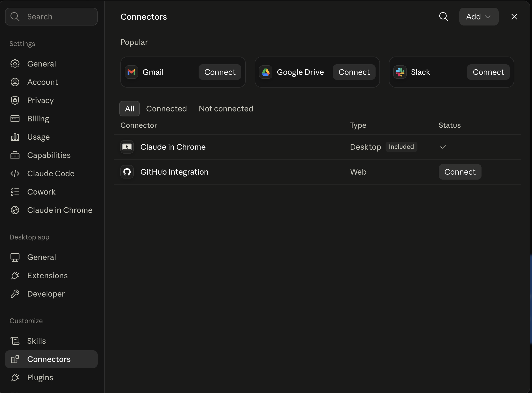Select the All filter tab
This screenshot has width=532, height=393.
130,109
